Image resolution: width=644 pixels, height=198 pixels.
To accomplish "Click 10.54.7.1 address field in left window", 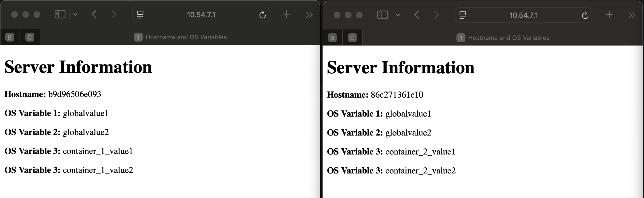I will [201, 15].
